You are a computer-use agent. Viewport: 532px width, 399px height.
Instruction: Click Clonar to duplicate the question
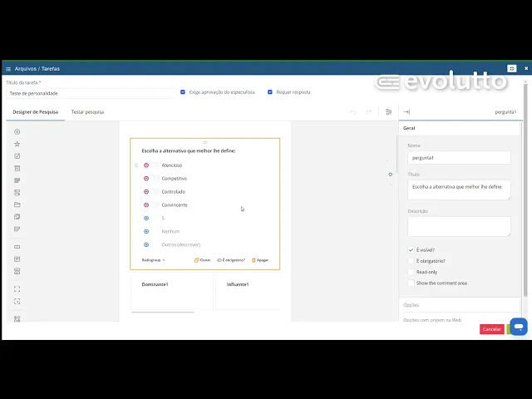pos(203,260)
